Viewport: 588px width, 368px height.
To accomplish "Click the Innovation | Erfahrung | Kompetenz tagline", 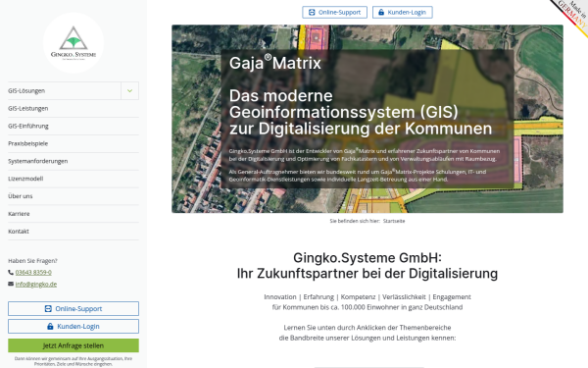I will 367,297.
